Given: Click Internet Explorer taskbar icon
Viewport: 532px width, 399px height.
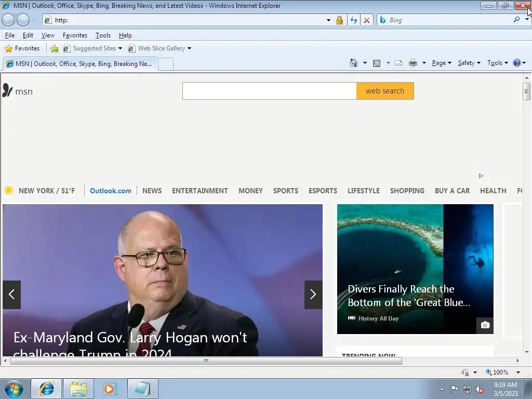Looking at the screenshot, I should tap(46, 389).
